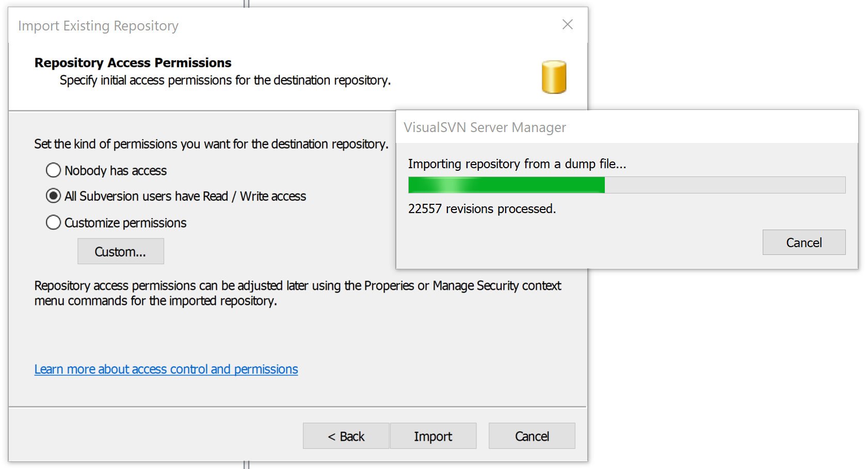868x469 pixels.
Task: Click the "Specify initial access permissions" subtitle
Action: [x=225, y=80]
